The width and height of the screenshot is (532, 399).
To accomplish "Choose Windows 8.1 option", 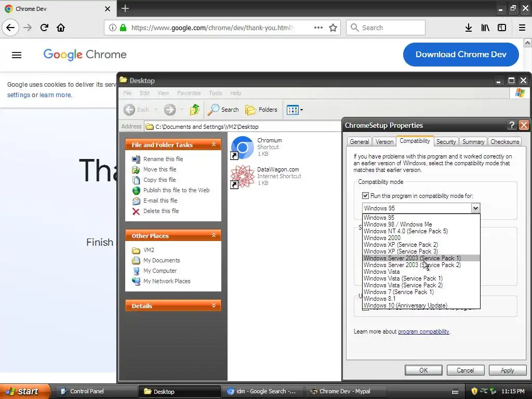I will [421, 299].
